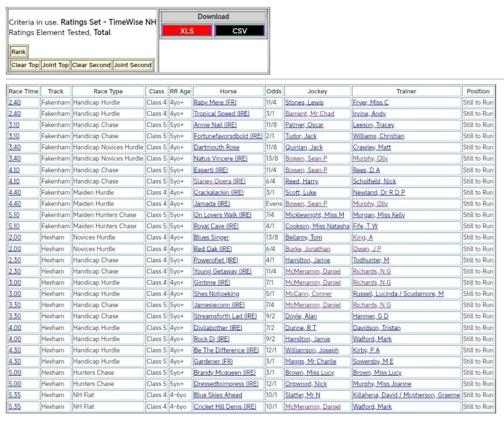View trainer Williams, Christian page
Image resolution: width=504 pixels, height=422 pixels.
tap(378, 136)
